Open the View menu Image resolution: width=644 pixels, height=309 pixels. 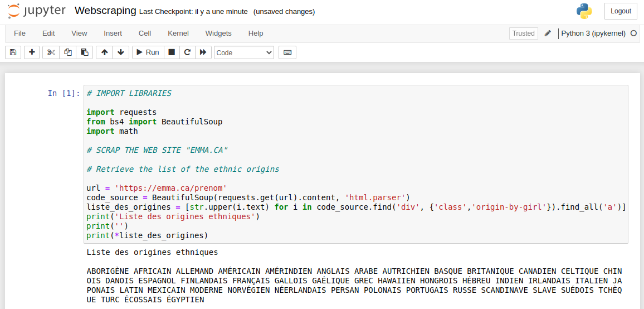(79, 33)
